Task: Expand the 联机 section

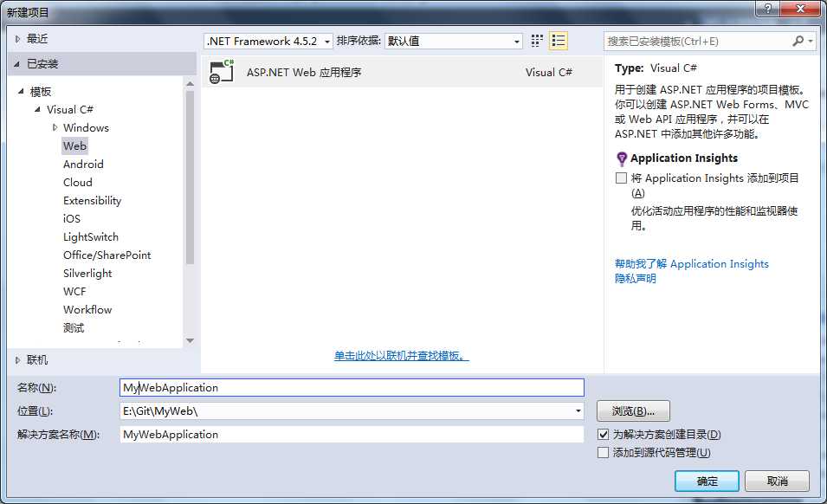Action: tap(17, 360)
